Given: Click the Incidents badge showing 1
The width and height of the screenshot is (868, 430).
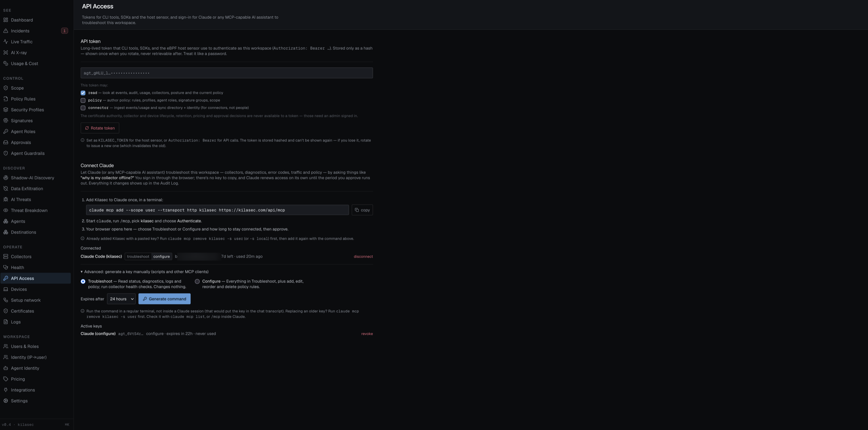Looking at the screenshot, I should point(64,31).
